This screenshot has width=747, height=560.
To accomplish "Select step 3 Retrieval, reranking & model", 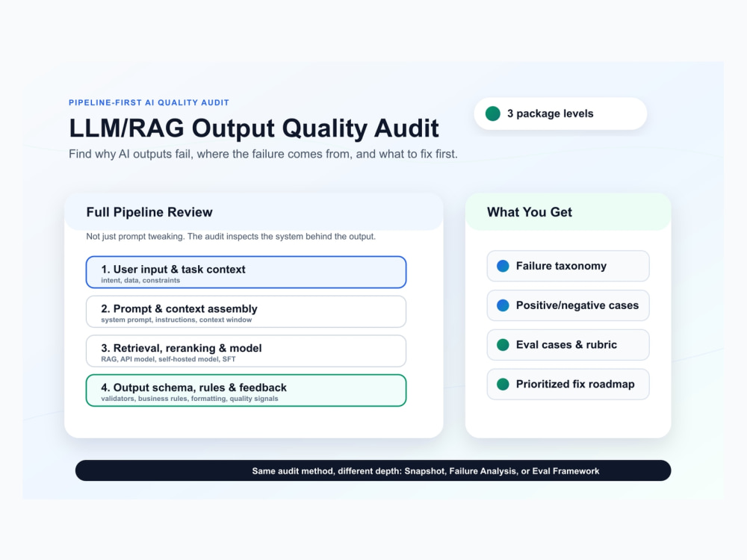I will tap(246, 351).
